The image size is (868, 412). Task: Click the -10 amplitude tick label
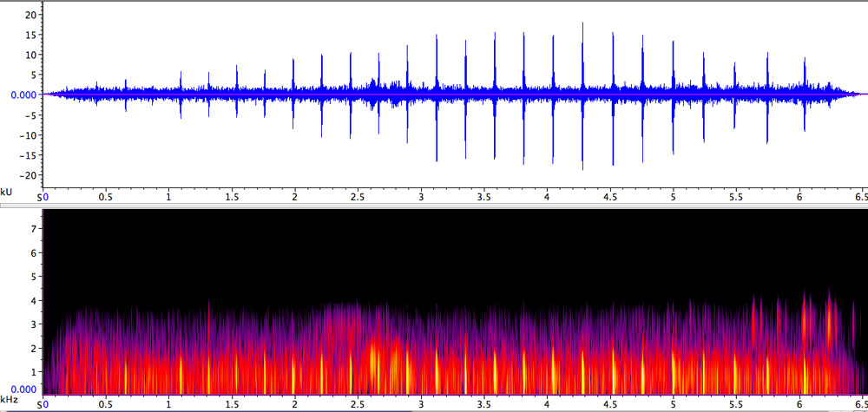tap(29, 135)
